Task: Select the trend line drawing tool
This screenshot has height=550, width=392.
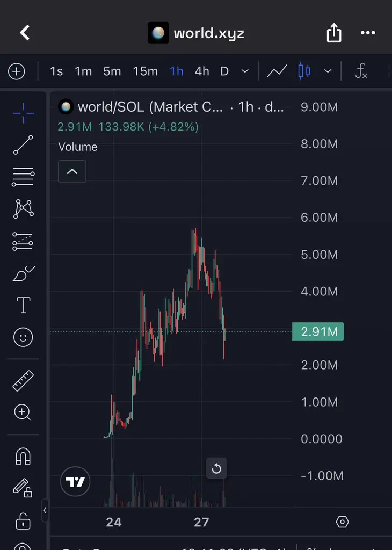Action: 23,145
